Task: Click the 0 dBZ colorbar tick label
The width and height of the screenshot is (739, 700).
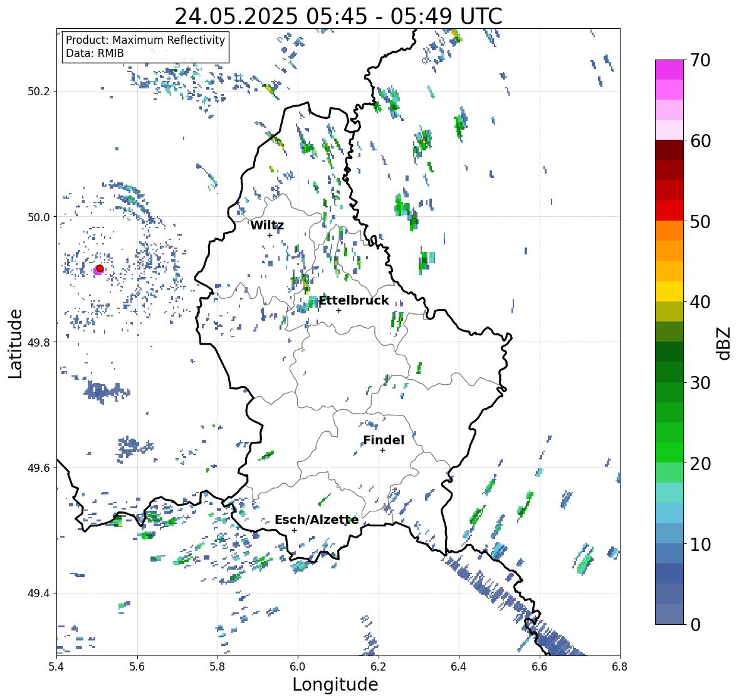Action: [x=695, y=625]
